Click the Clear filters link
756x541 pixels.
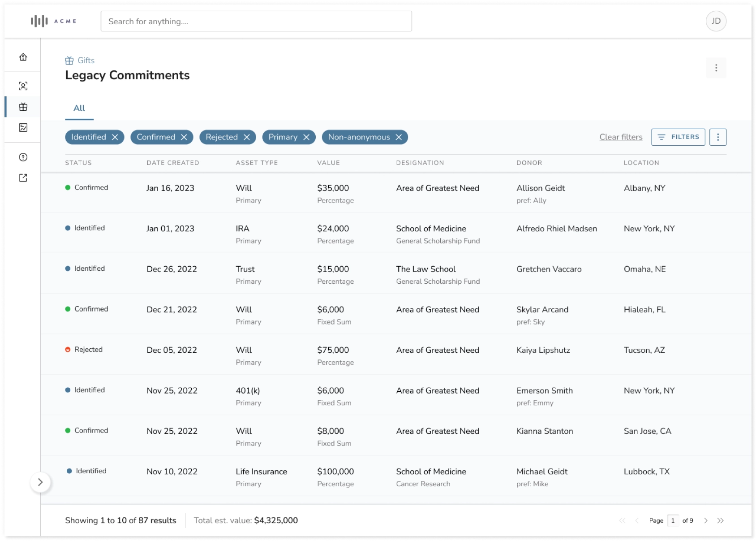pyautogui.click(x=621, y=137)
